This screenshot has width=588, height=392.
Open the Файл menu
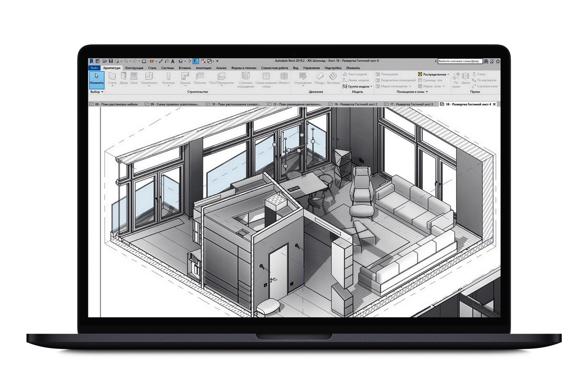94,68
